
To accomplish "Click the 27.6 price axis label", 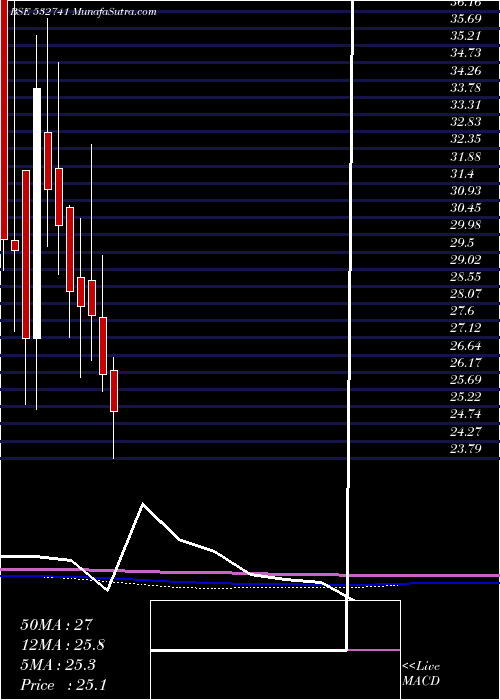I will tap(462, 312).
